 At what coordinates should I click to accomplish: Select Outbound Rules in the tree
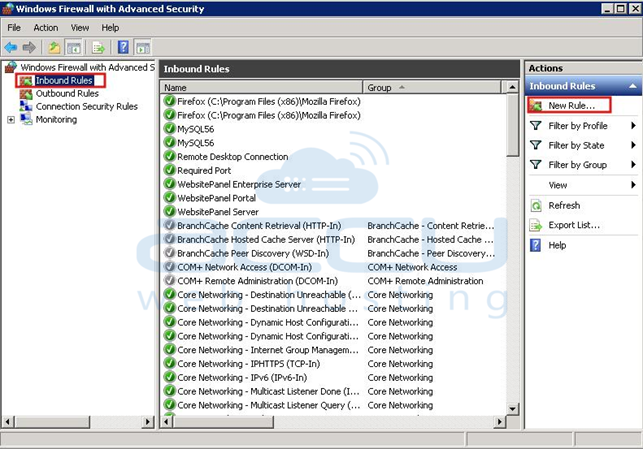67,93
